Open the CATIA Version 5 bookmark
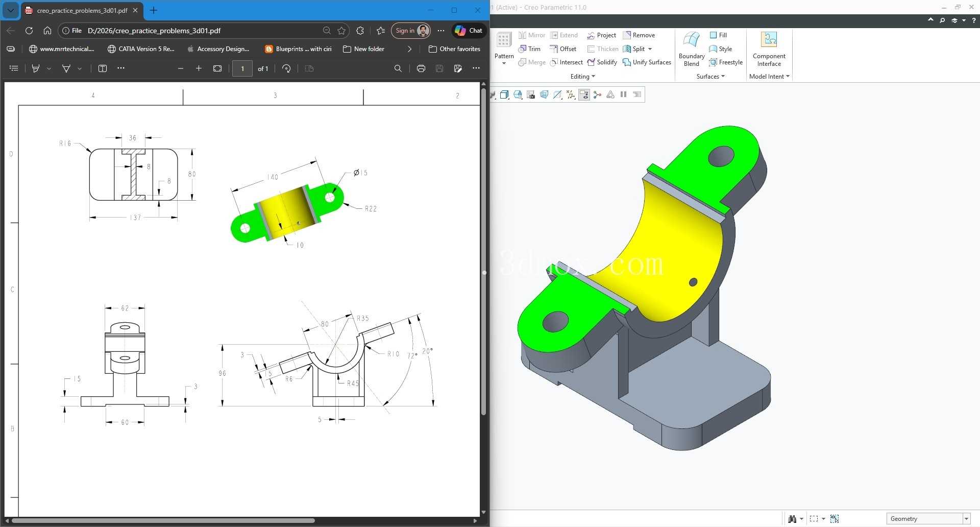The height and width of the screenshot is (527, 980). coord(141,49)
